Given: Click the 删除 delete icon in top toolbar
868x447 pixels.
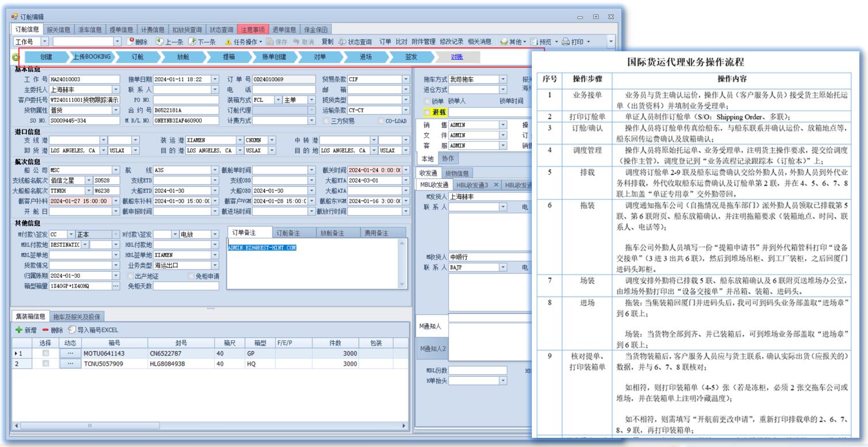Looking at the screenshot, I should (131, 41).
